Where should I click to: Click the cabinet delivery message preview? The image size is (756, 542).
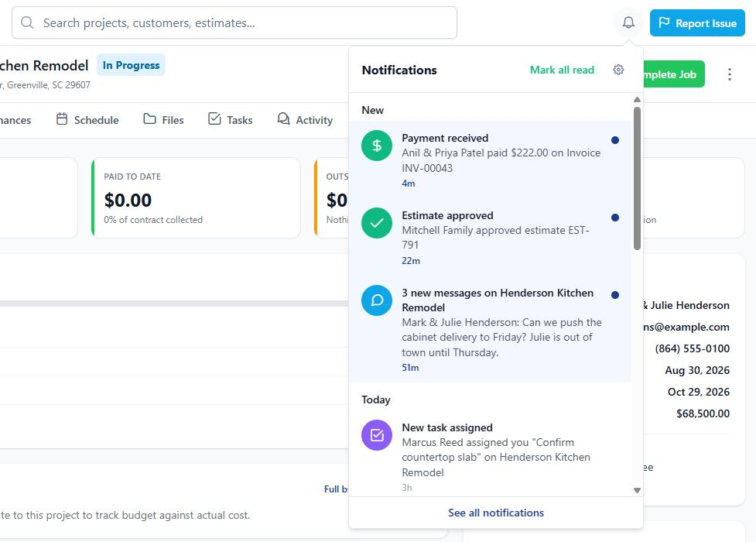pos(501,338)
